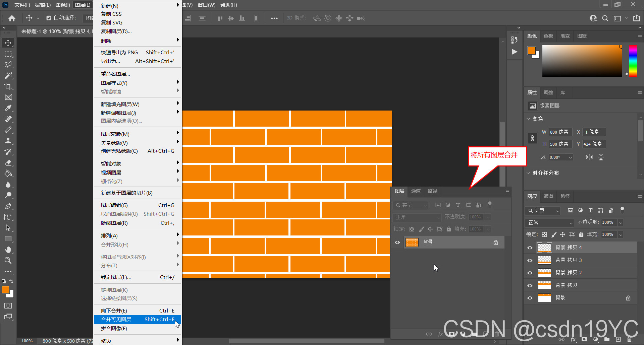Open the fill 100% dropdown arrow
The image size is (644, 345).
point(621,234)
